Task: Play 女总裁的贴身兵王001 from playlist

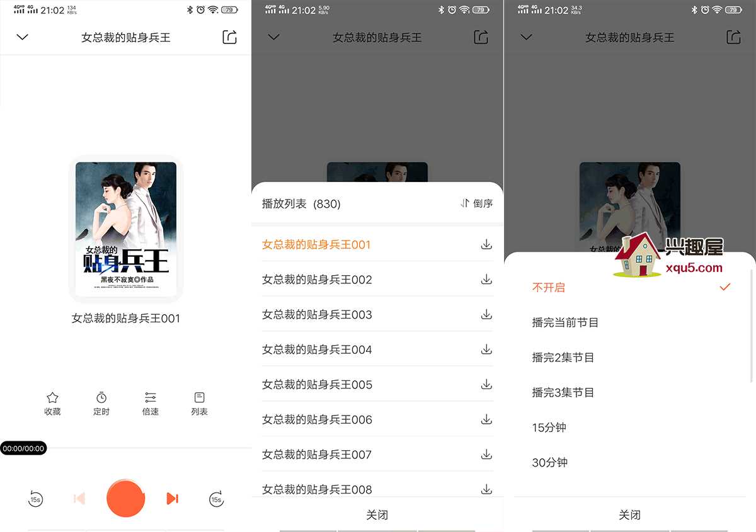Action: (x=316, y=244)
